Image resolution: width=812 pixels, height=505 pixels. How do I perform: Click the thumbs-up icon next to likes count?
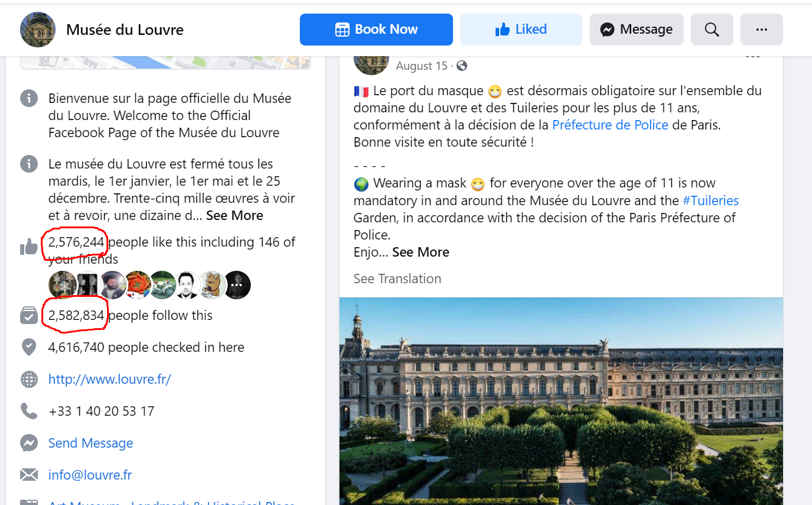(29, 247)
